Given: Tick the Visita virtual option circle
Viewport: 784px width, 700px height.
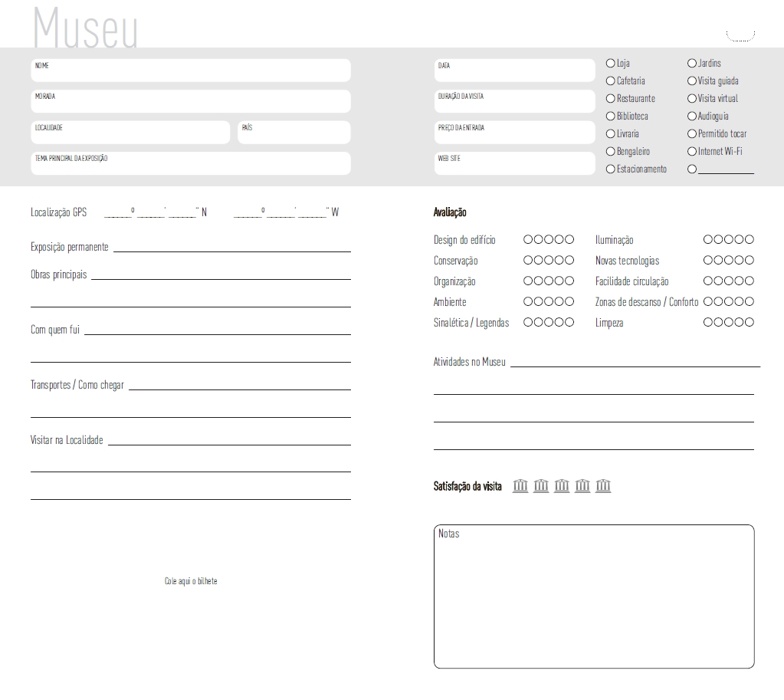Looking at the screenshot, I should coord(692,99).
